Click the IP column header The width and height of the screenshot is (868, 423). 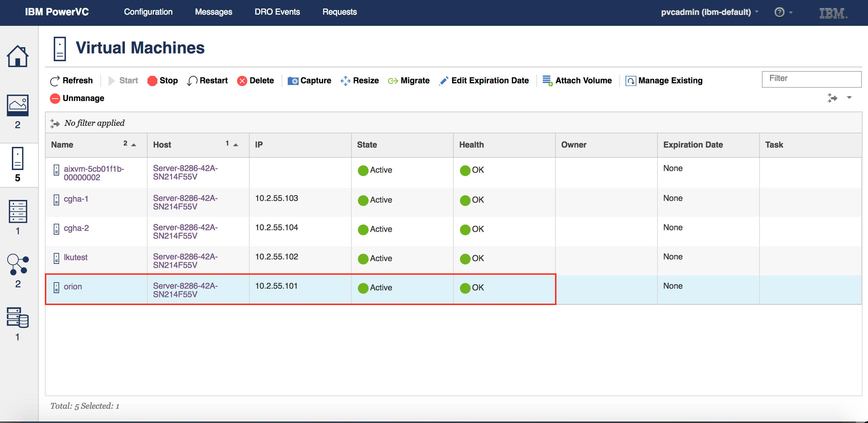point(259,145)
